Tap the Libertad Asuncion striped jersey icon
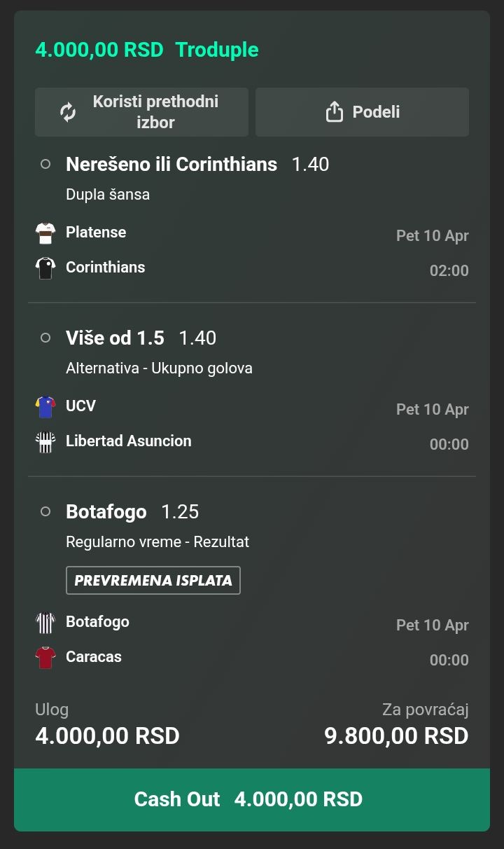Viewport: 504px width, 849px height. point(45,441)
